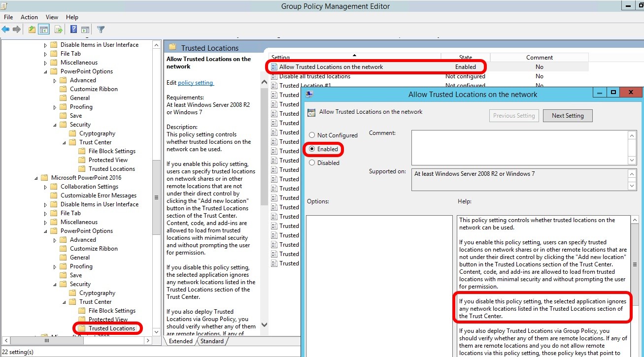Viewport: 644px width, 357px height.
Task: Expand the Collaboration Settings tree node
Action: click(x=46, y=187)
